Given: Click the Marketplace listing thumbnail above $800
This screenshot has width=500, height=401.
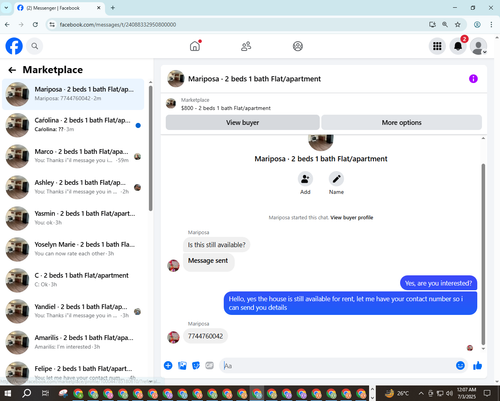Looking at the screenshot, I should [x=171, y=103].
